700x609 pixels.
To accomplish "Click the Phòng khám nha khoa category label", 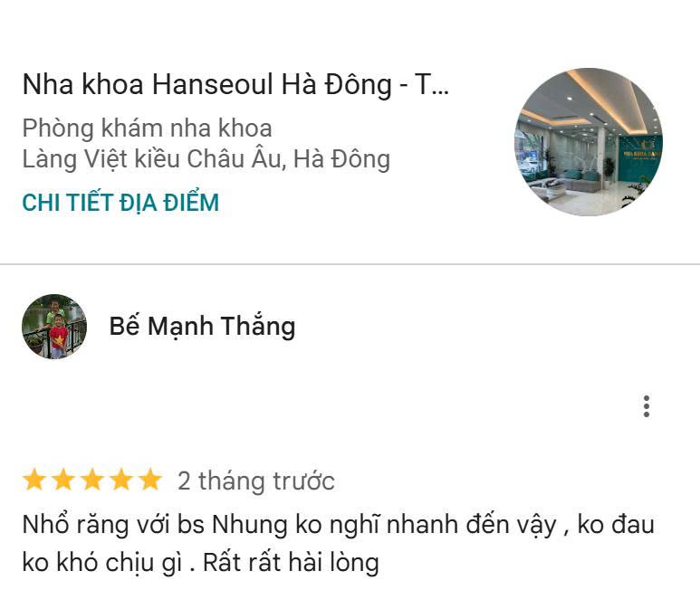I will point(148,128).
